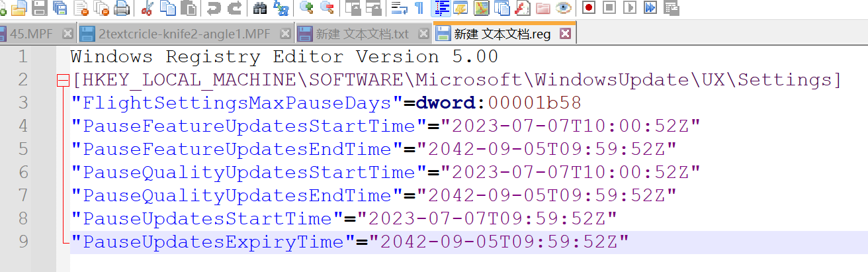Toggle word wrap
This screenshot has width=868, height=272.
point(399,8)
